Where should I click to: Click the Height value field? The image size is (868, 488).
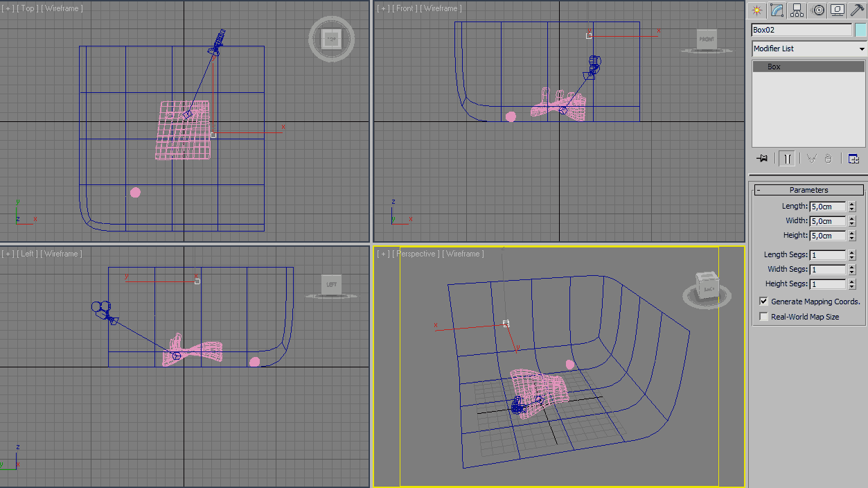827,236
